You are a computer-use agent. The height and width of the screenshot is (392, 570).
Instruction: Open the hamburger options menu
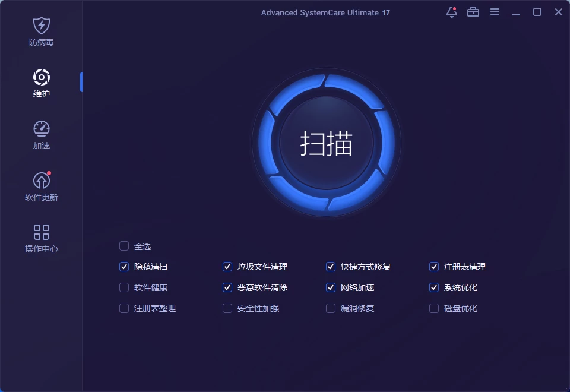(x=495, y=12)
